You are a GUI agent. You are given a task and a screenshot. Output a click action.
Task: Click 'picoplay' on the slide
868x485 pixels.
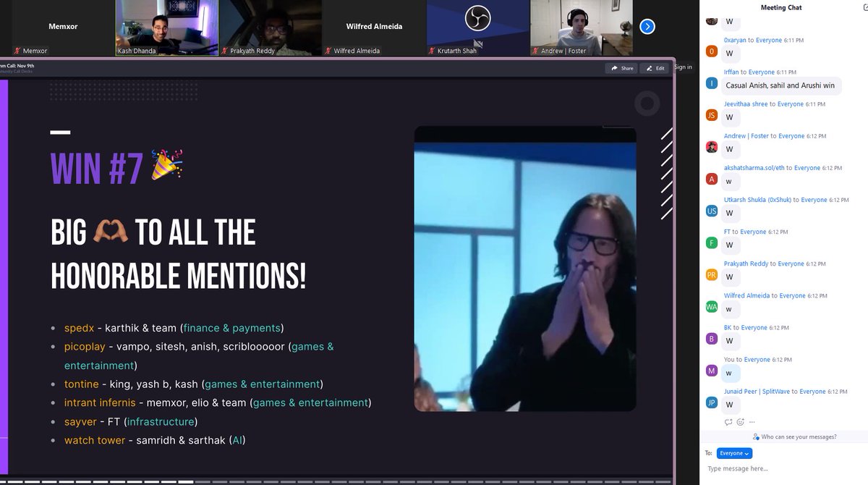click(x=85, y=347)
